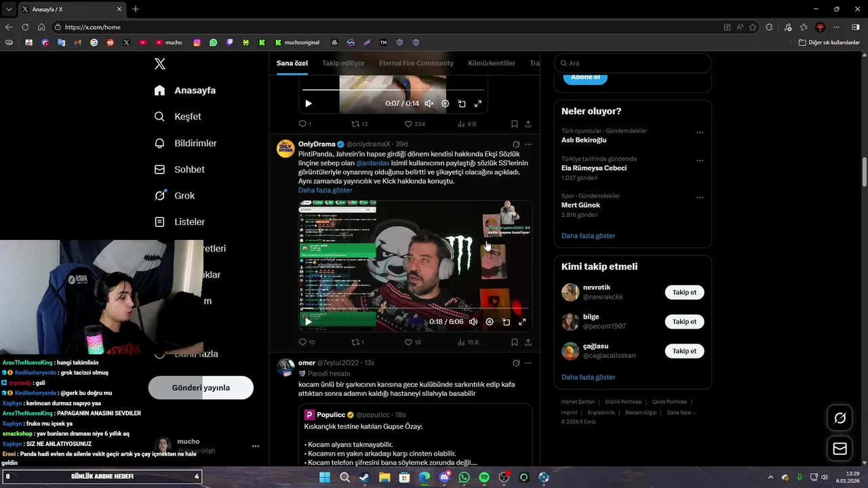Open mucho account menu dots
This screenshot has width=868, height=488.
tap(256, 446)
